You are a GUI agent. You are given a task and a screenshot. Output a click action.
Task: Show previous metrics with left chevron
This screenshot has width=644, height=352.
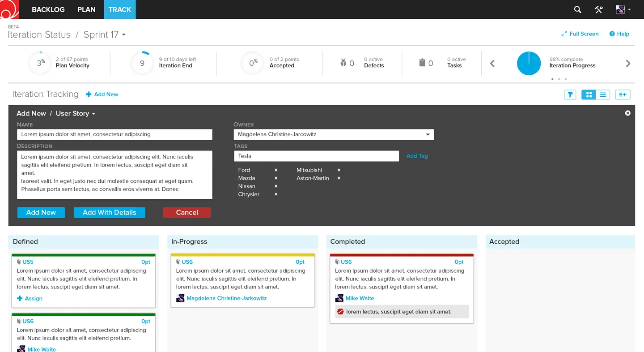click(x=492, y=63)
